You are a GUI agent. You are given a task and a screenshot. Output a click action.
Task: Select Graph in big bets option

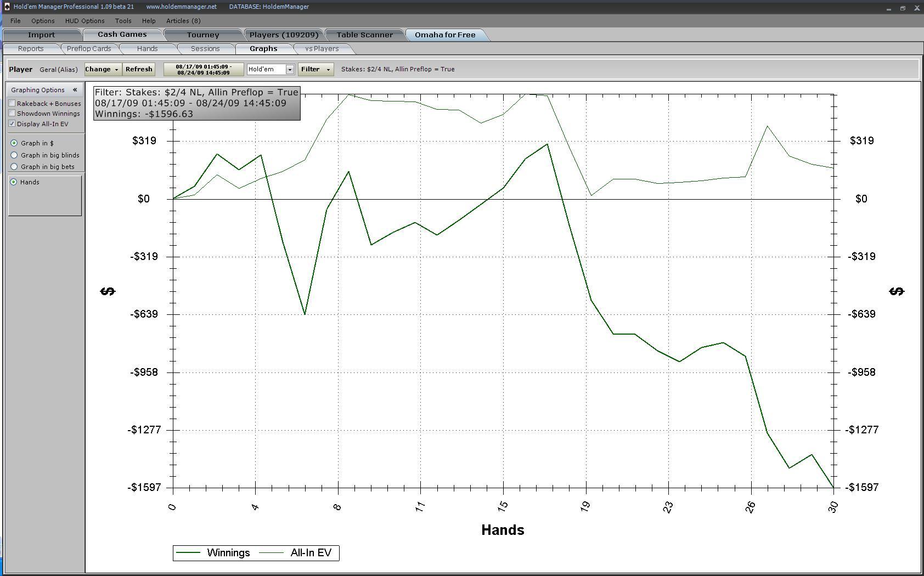tap(14, 167)
